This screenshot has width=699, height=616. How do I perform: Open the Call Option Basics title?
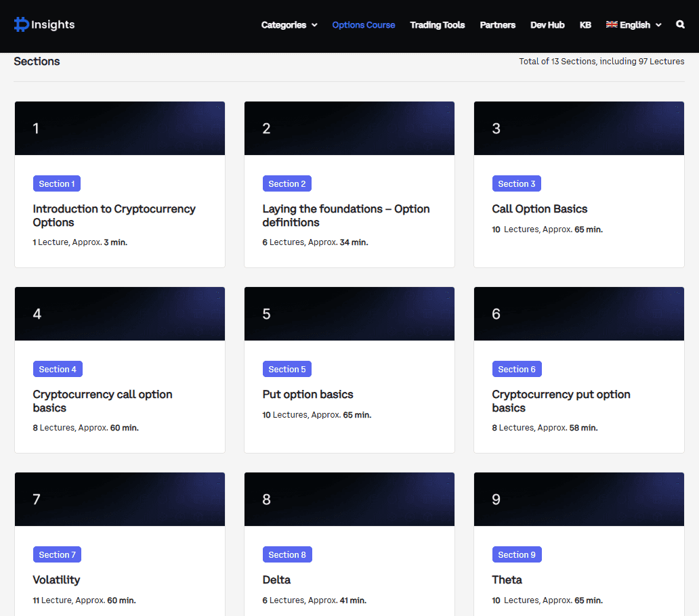pyautogui.click(x=539, y=209)
